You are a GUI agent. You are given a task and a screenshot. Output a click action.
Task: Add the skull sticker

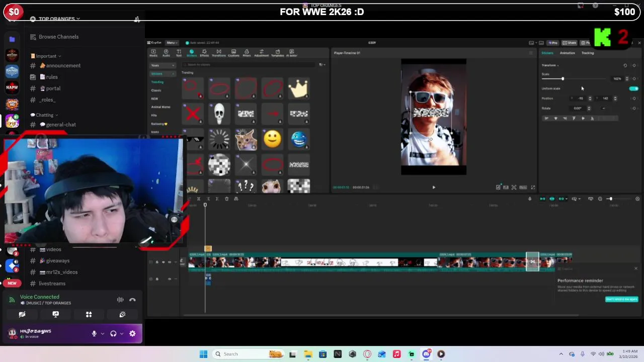click(219, 114)
